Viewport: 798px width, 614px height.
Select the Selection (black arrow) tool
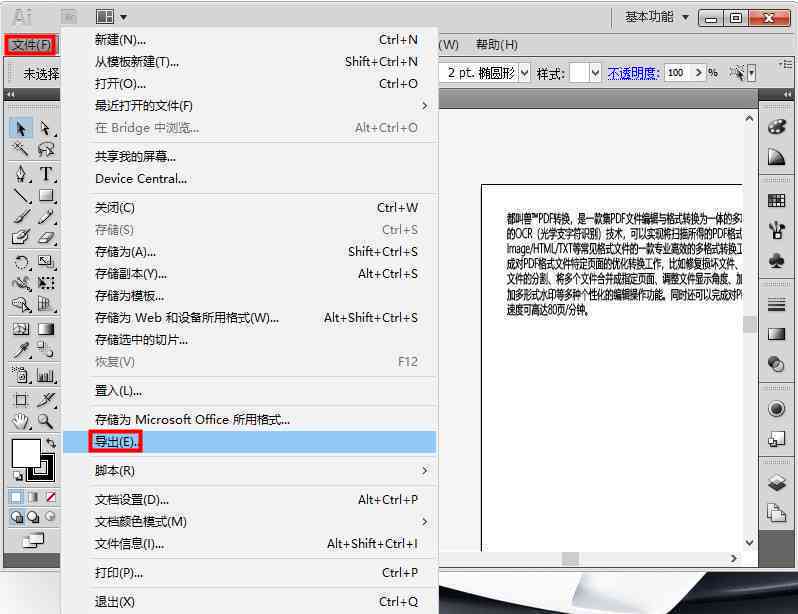tap(20, 128)
